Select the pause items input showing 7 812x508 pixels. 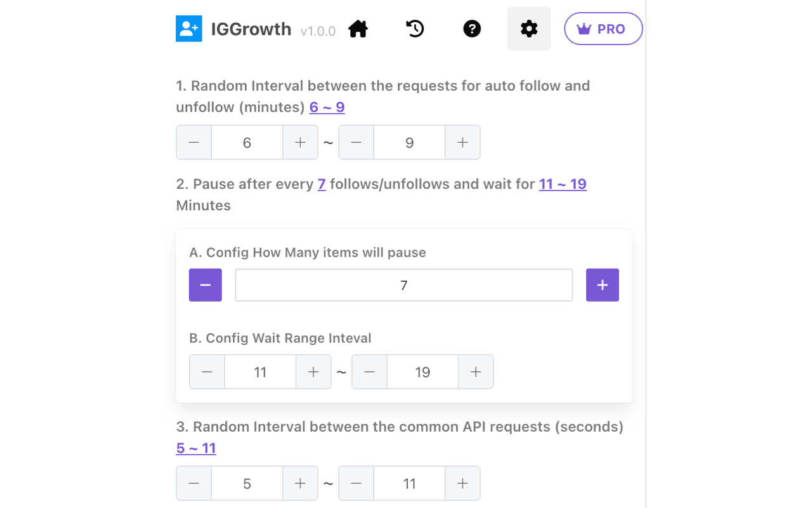click(x=403, y=285)
